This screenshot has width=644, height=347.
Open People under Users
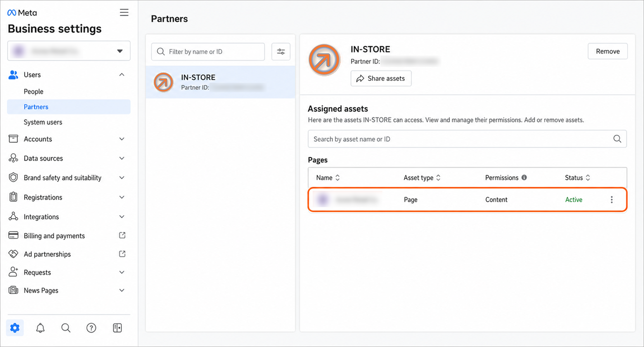pyautogui.click(x=34, y=92)
